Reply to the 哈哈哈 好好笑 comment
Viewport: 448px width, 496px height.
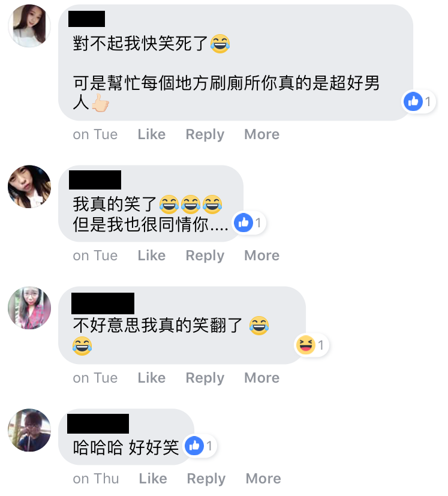(206, 479)
